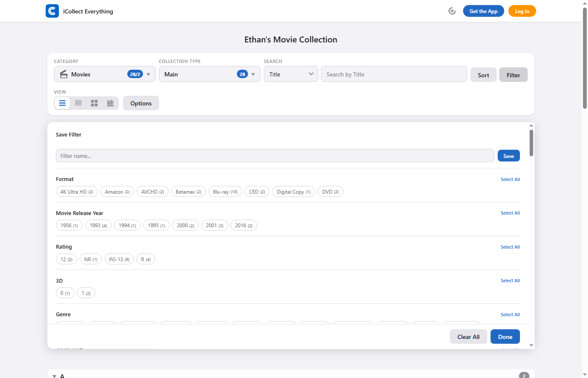Open the Sort menu
This screenshot has width=588, height=378.
[483, 75]
